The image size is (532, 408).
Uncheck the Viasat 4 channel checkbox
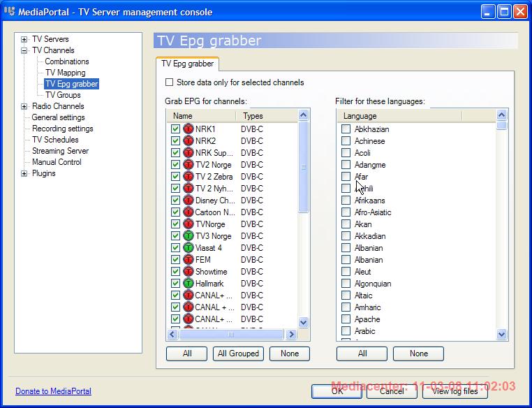pyautogui.click(x=175, y=248)
